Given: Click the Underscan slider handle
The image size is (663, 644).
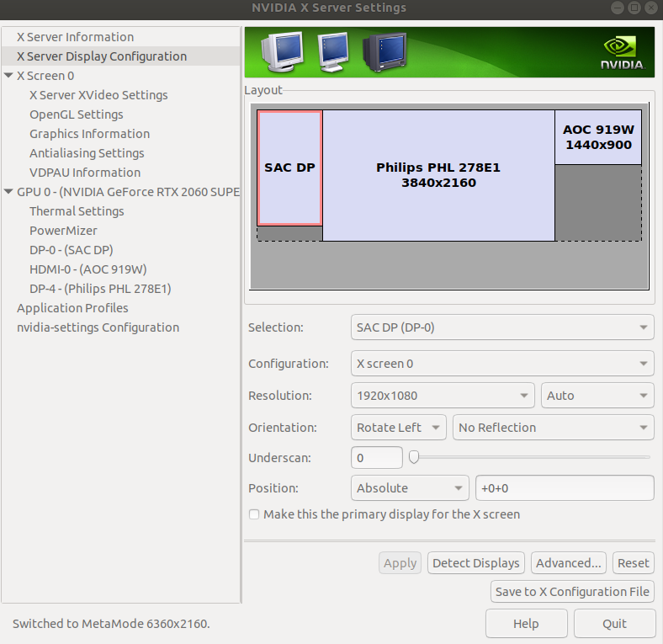Looking at the screenshot, I should coord(414,457).
